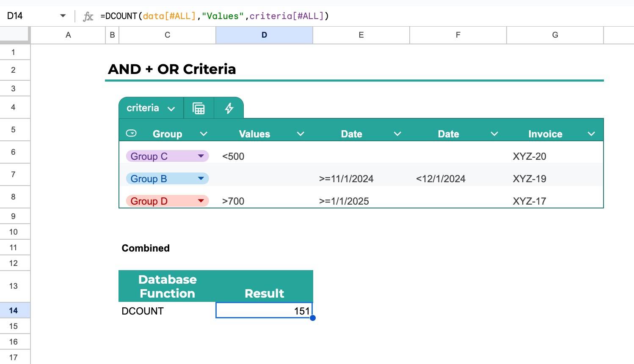This screenshot has height=364, width=634.
Task: Select column D header
Action: (x=264, y=35)
